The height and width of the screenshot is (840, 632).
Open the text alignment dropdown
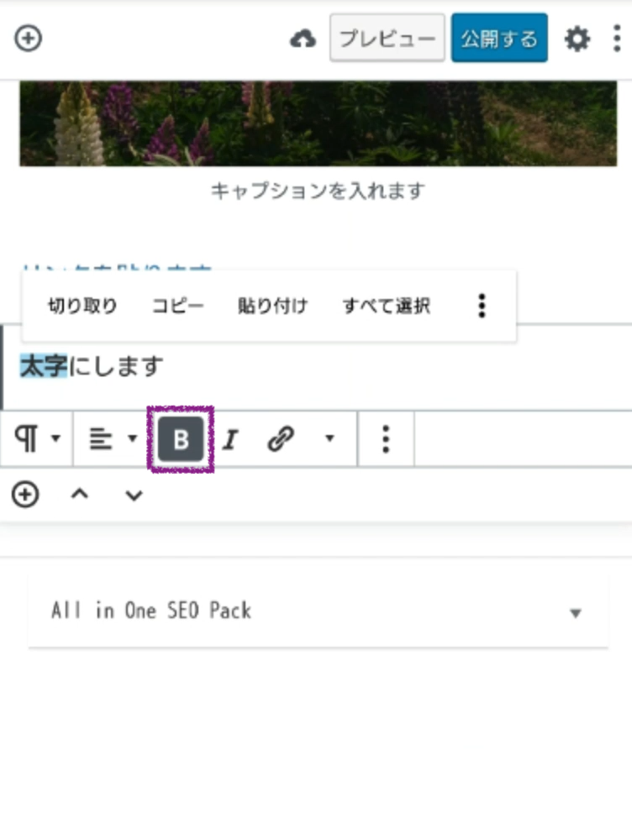pos(113,438)
